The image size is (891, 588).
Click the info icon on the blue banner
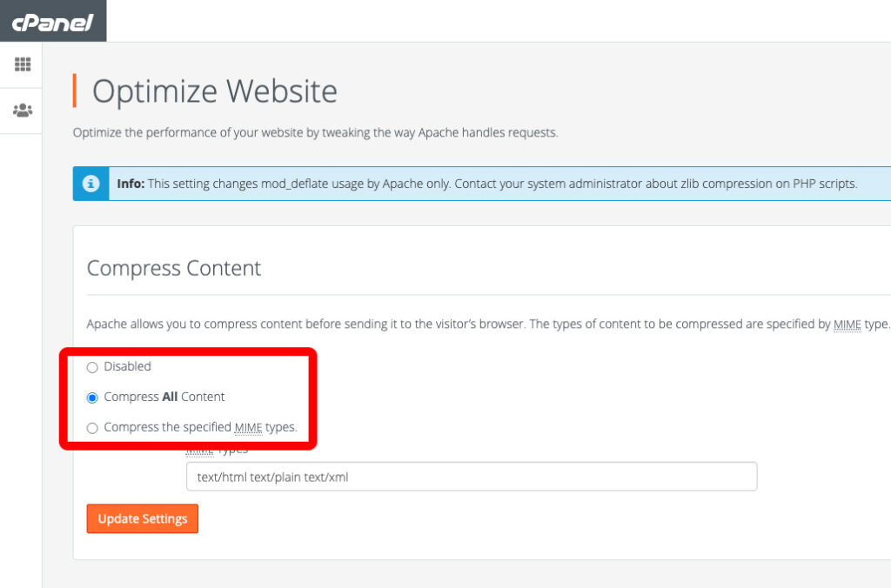pos(90,183)
